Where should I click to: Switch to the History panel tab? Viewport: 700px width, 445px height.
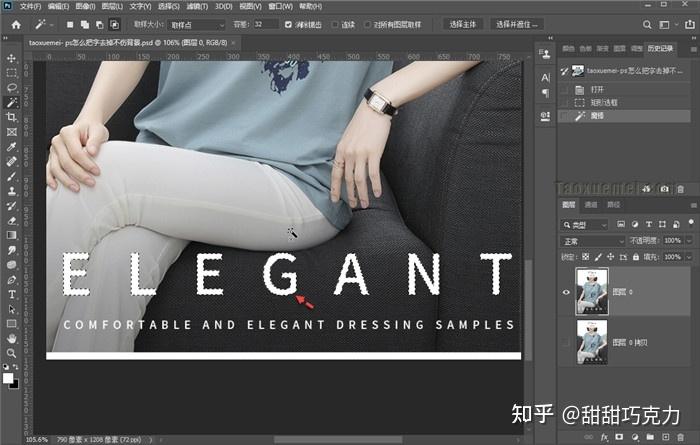coord(660,48)
